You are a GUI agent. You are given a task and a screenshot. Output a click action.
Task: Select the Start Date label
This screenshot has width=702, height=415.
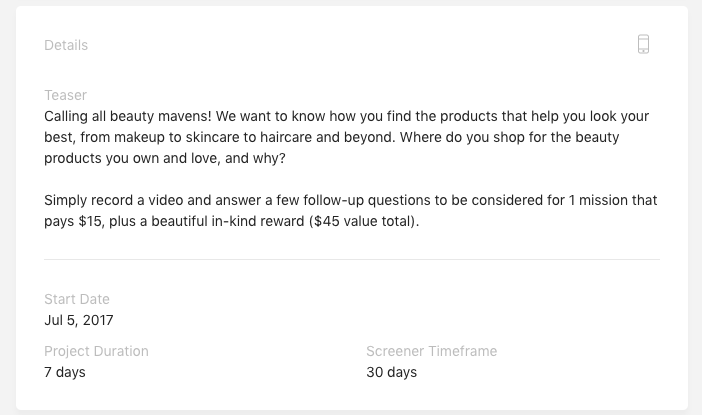point(77,299)
